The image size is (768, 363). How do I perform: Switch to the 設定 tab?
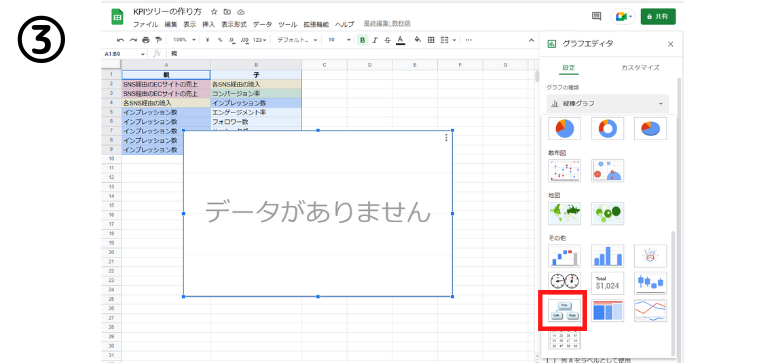[x=569, y=68]
